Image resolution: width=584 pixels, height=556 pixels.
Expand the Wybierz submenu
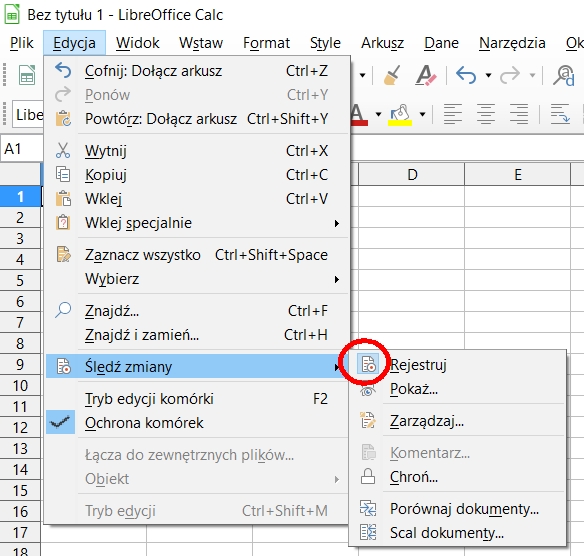pos(197,279)
